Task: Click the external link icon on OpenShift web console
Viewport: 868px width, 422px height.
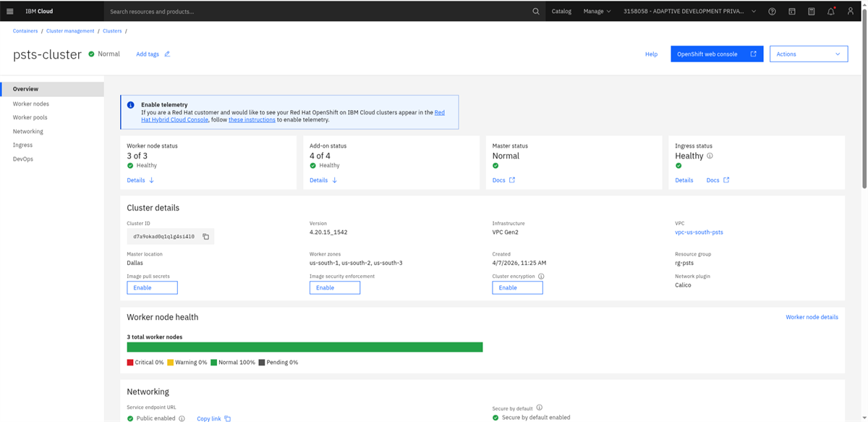Action: point(753,54)
